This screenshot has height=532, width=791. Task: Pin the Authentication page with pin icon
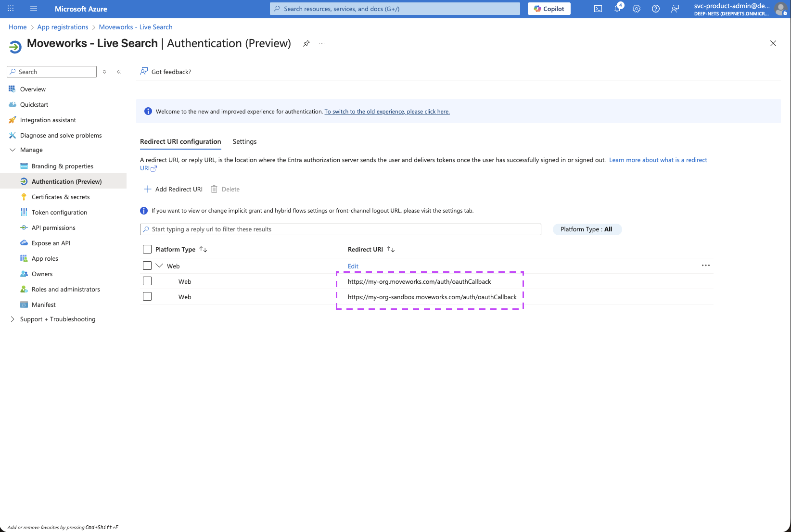click(306, 43)
